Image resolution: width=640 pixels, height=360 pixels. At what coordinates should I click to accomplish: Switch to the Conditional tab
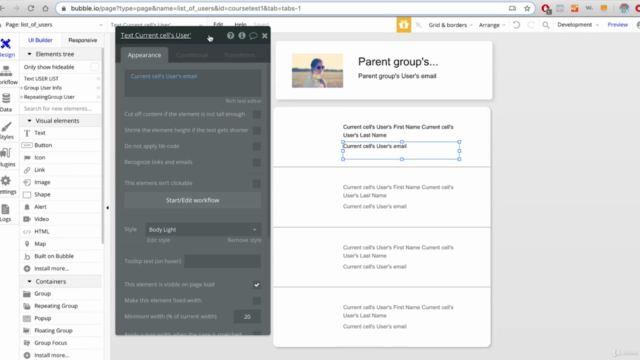192,55
